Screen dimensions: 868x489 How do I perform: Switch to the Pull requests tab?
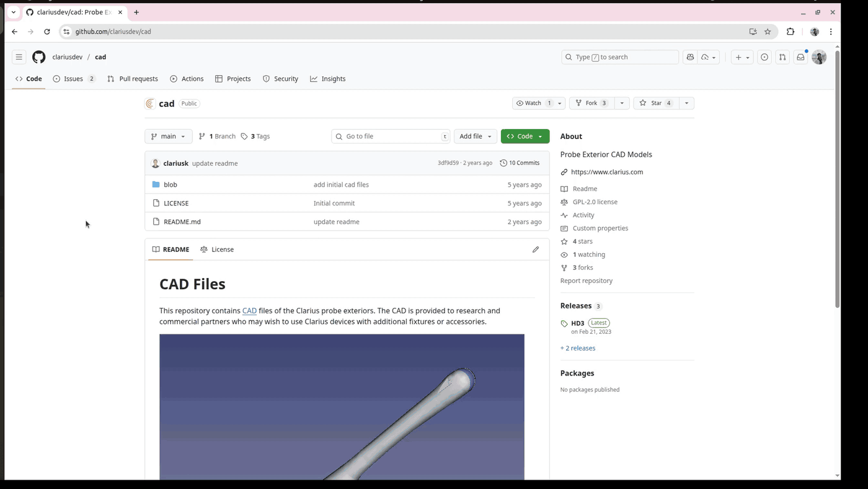pos(133,79)
